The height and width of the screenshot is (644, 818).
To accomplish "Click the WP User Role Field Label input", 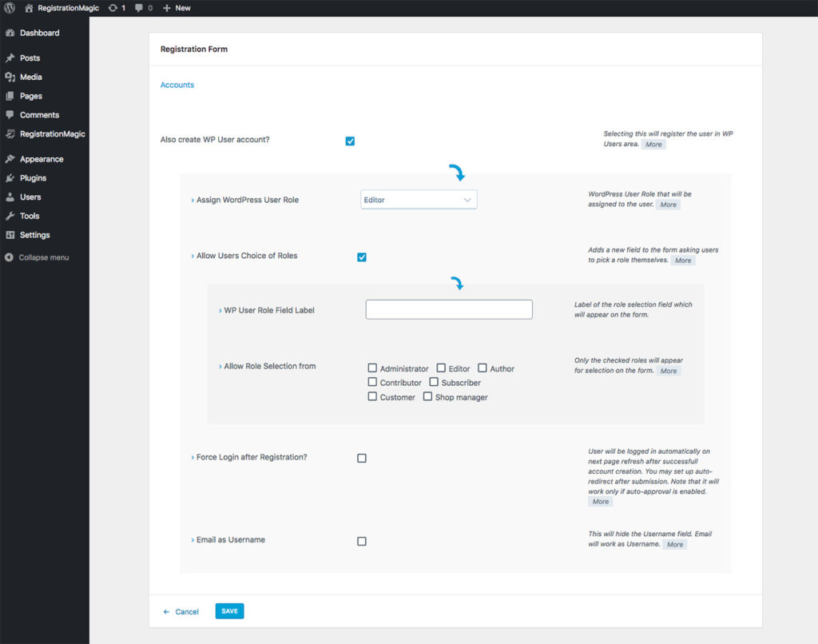I will pos(448,310).
